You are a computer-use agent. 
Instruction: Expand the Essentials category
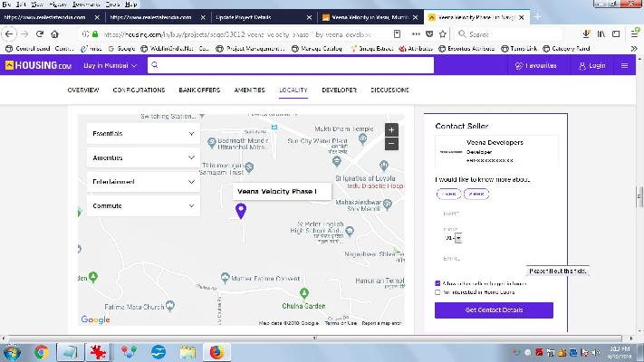click(143, 134)
